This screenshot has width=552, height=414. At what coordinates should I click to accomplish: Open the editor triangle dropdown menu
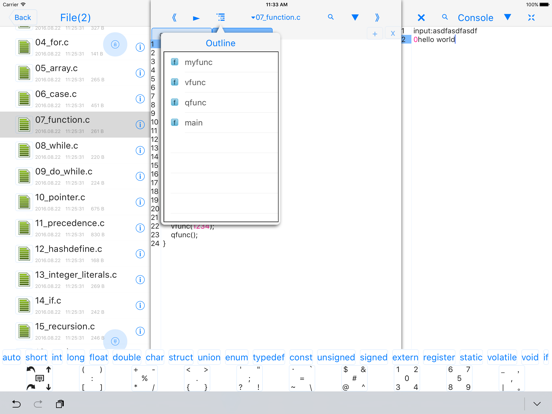coord(355,17)
